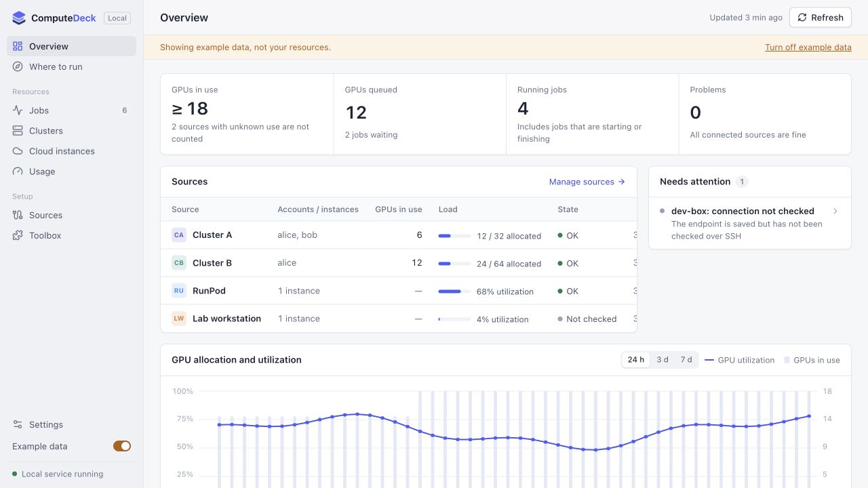Screen dimensions: 868x488
Task: Click Turn off example data link
Action: (808, 47)
